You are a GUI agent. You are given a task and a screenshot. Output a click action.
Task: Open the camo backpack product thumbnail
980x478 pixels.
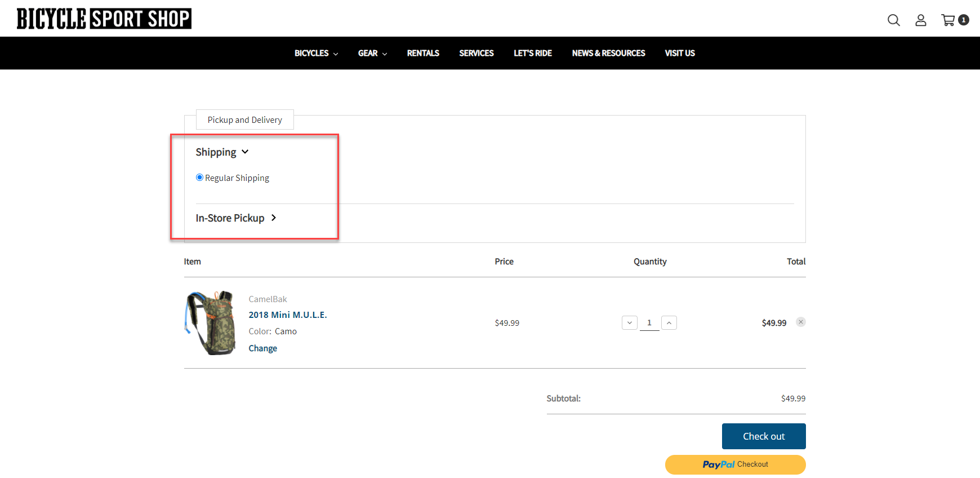[211, 323]
